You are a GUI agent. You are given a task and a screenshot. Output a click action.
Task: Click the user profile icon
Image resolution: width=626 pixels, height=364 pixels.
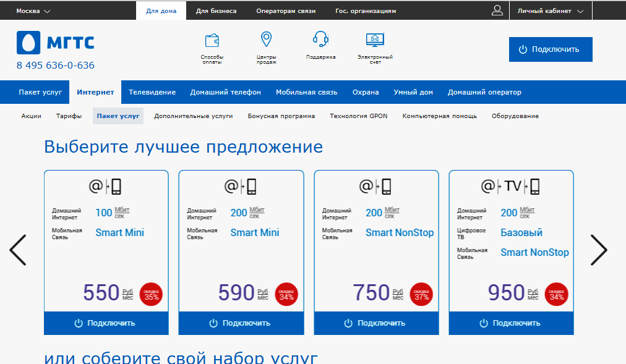point(497,11)
